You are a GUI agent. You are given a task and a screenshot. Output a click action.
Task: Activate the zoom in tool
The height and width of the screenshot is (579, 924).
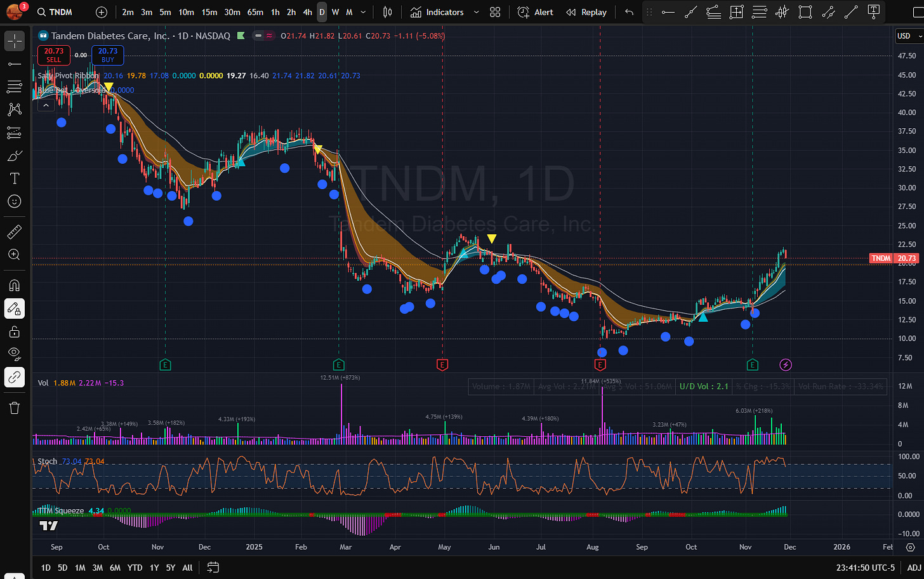point(14,255)
